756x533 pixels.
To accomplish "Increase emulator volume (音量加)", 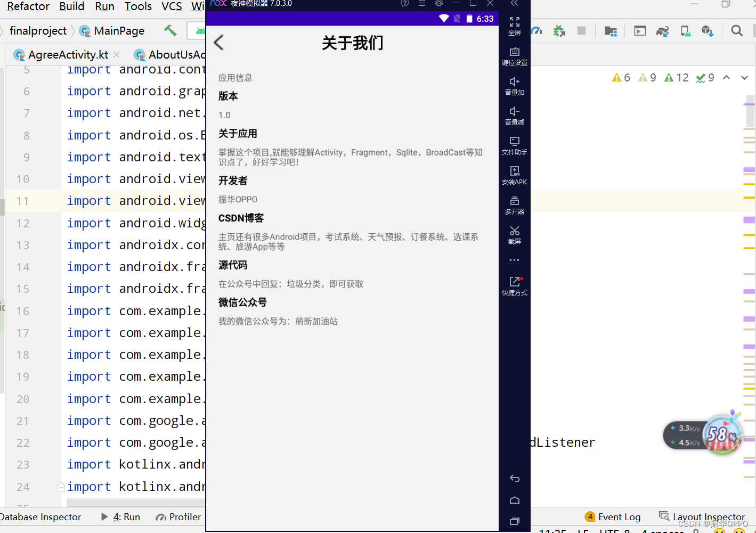I will click(x=514, y=86).
